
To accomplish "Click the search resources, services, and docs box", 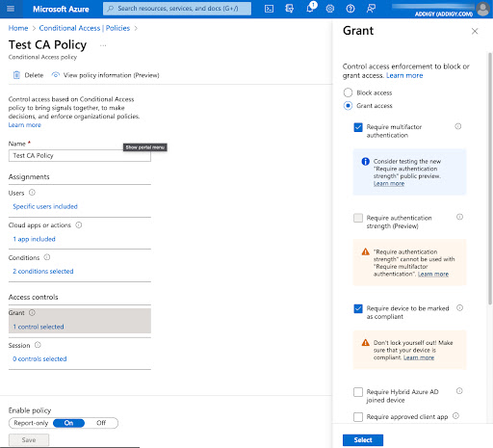I will 177,9.
